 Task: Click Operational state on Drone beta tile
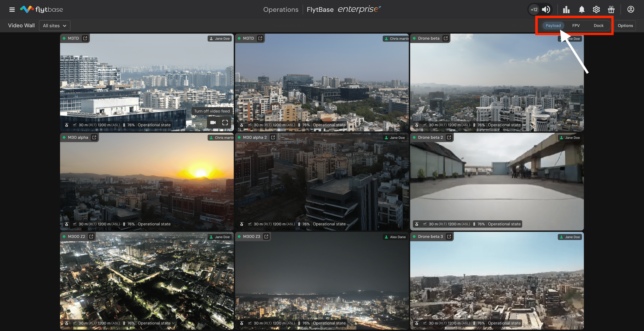504,125
